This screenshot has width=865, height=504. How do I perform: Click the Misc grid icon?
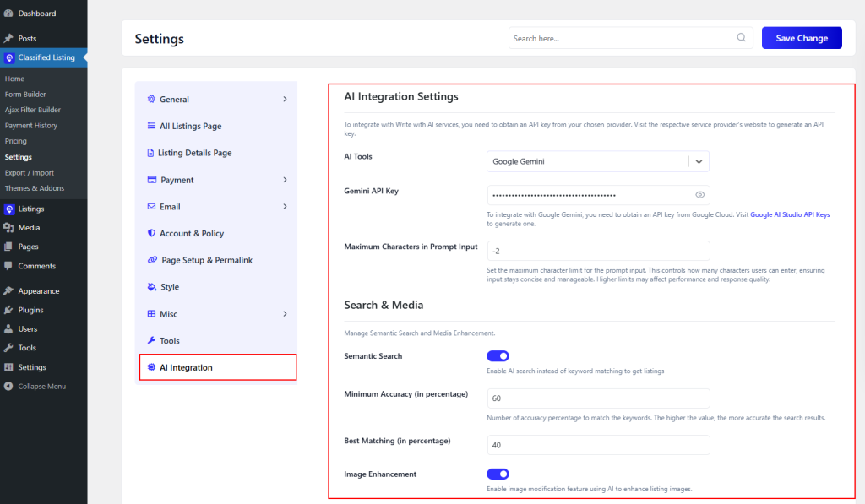[x=151, y=314]
